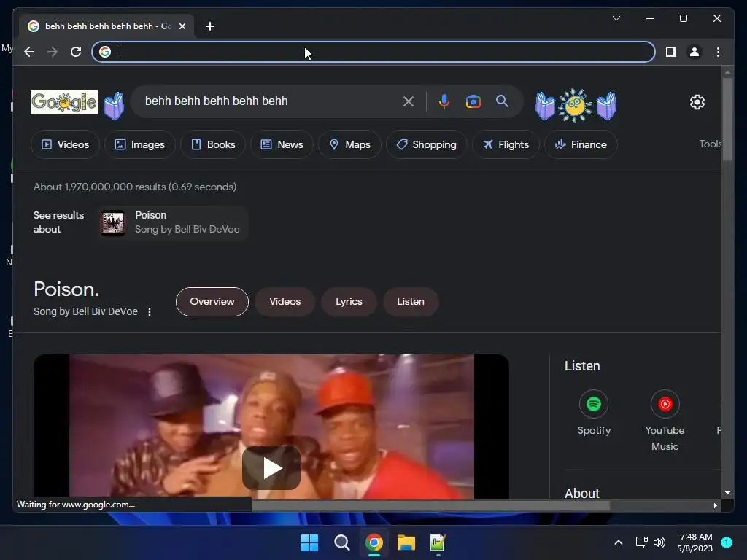Reload the current page
This screenshot has height=560, width=747.
(x=76, y=52)
